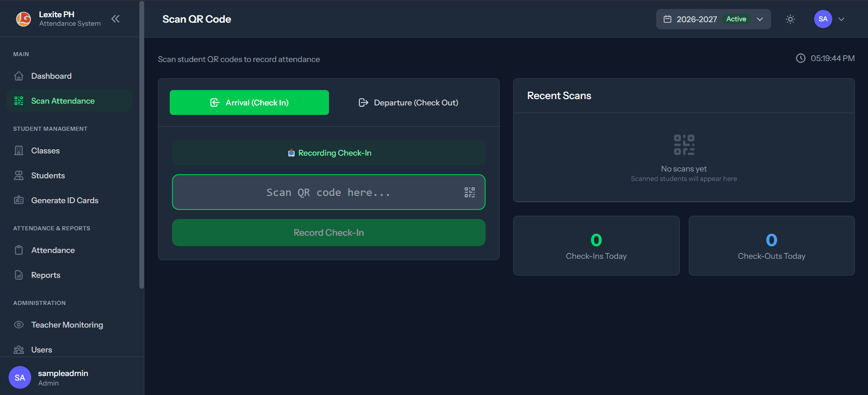
Task: Open Scan Attendance menu item
Action: (69, 101)
